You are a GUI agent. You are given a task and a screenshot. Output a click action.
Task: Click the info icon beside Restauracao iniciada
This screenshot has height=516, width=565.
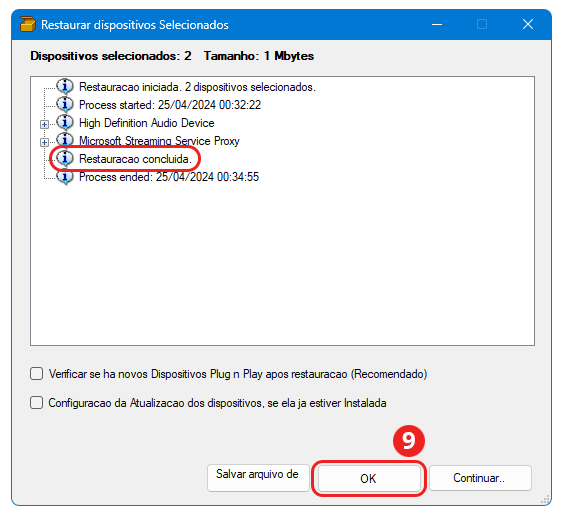click(65, 86)
